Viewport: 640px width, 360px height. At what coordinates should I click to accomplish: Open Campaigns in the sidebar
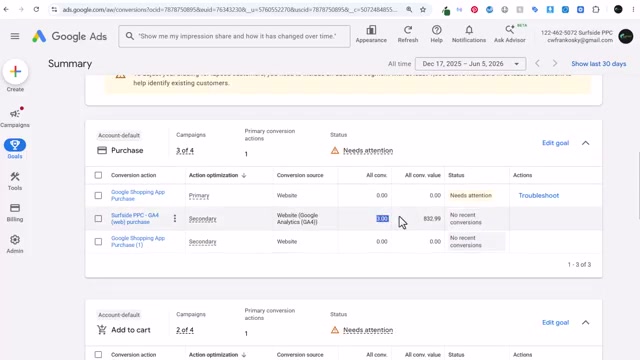pyautogui.click(x=15, y=118)
